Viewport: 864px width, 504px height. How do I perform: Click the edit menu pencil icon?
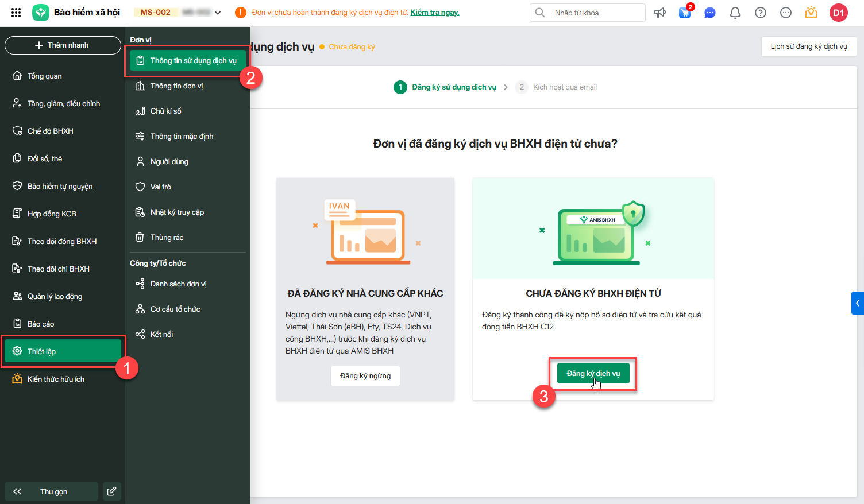point(112,491)
